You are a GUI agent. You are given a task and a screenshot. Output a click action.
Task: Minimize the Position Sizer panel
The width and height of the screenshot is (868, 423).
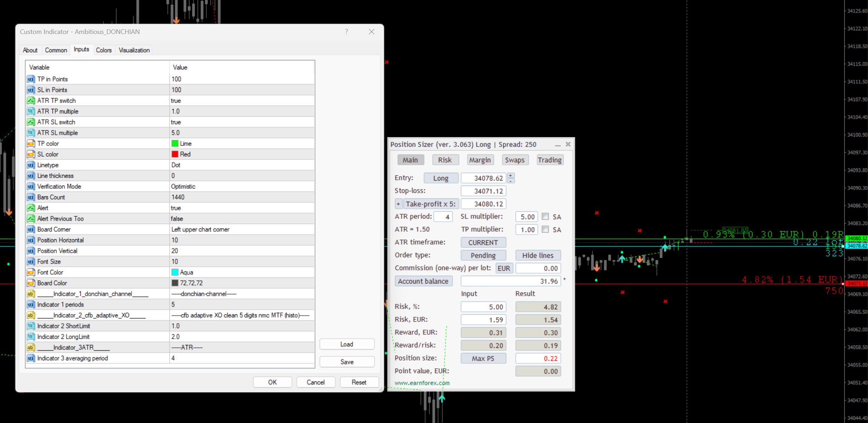point(557,145)
